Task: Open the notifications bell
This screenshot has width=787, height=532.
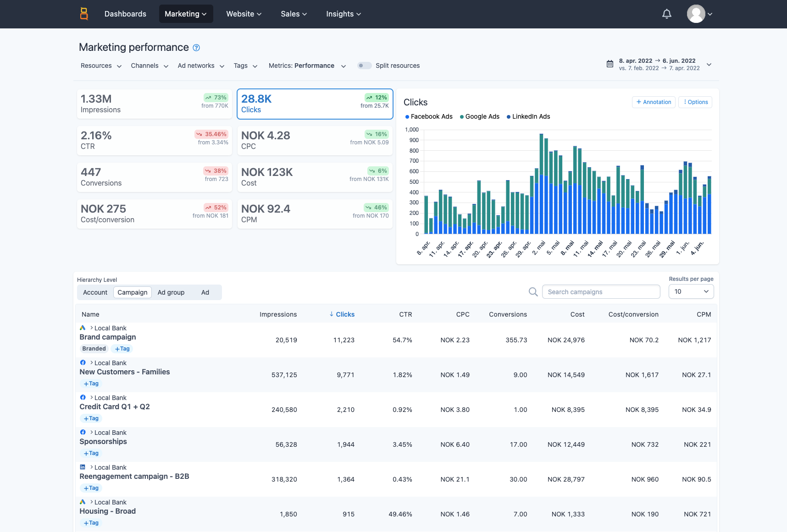Action: click(667, 14)
